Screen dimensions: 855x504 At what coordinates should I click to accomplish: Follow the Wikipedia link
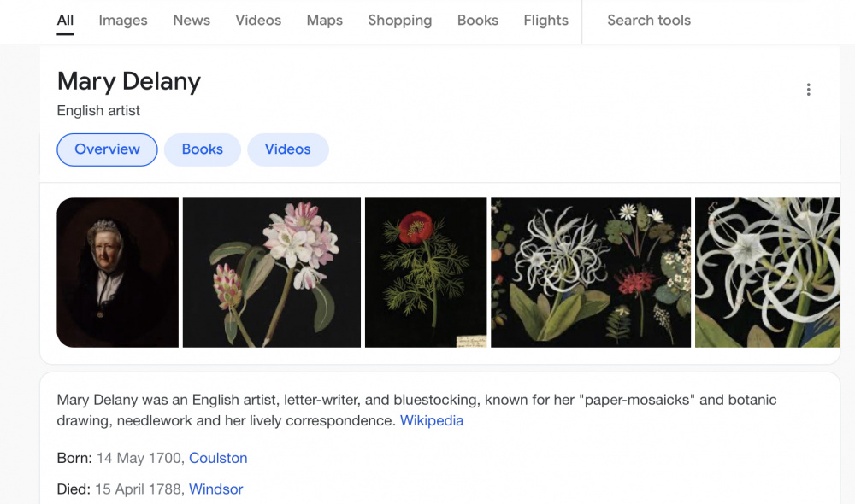(432, 420)
